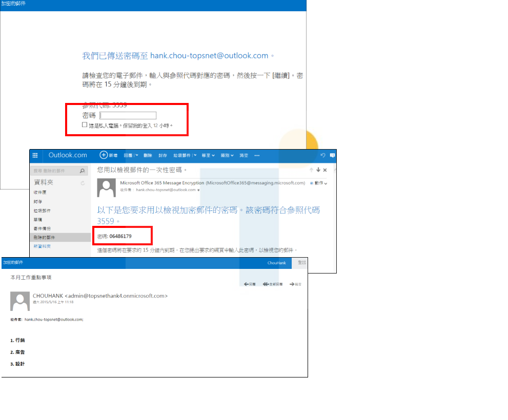Open the chat icon in Outlook header
This screenshot has width=508, height=420.
(332, 155)
